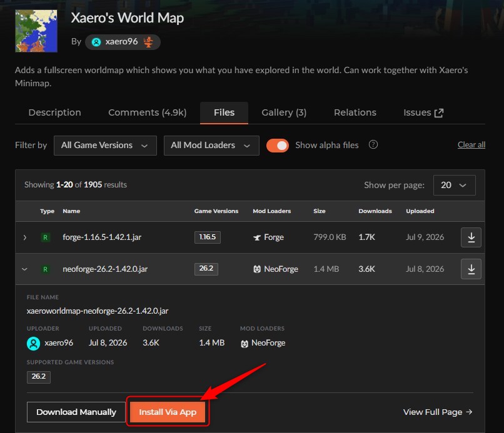Click the Type column header
504x433 pixels.
pos(48,211)
